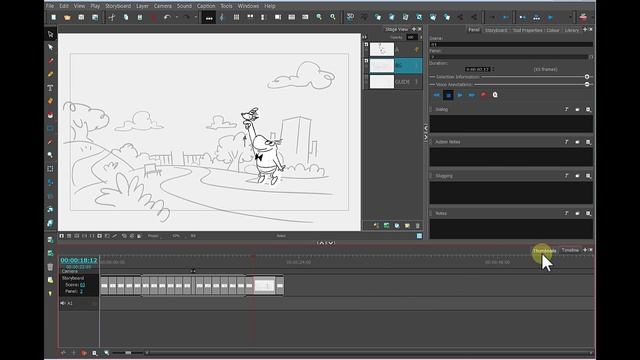
Task: Click the add vector layer icon below layers
Action: 376,226
